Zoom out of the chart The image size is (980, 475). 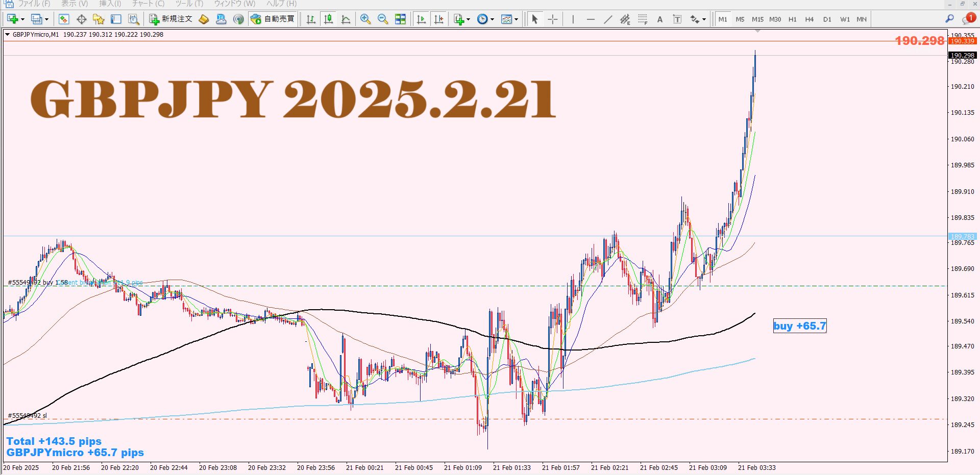[383, 19]
